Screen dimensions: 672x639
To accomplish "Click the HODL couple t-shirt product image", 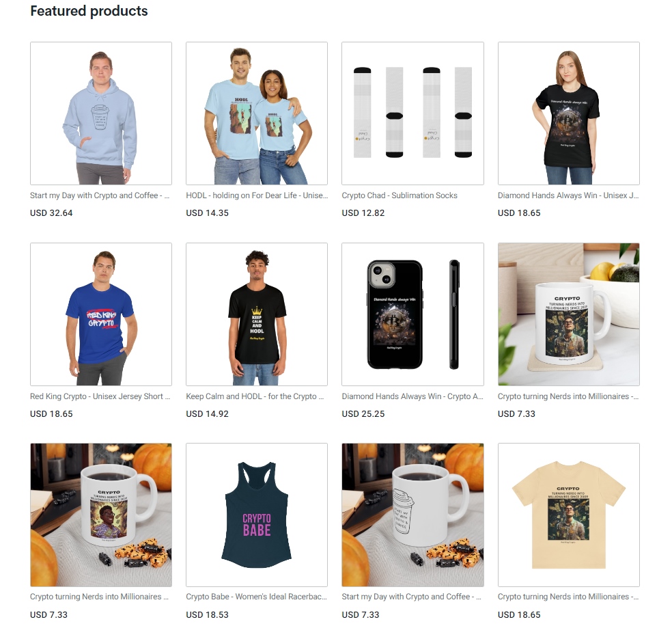I will 257,113.
